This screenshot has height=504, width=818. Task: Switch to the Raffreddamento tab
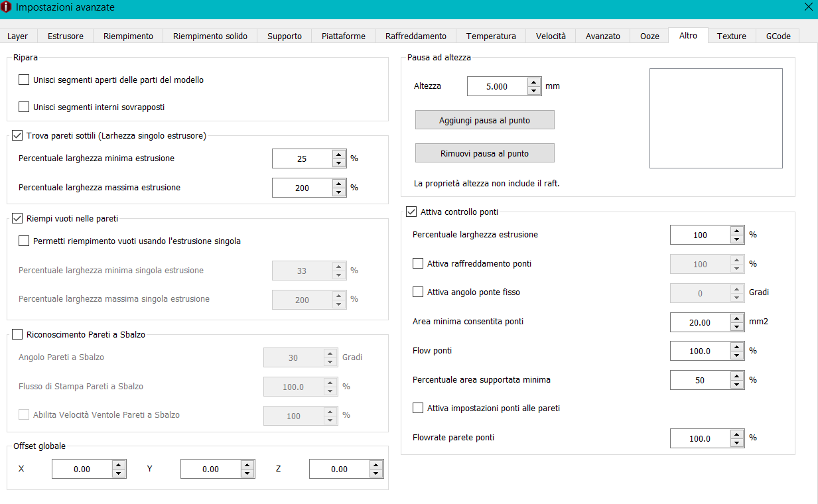pos(416,36)
